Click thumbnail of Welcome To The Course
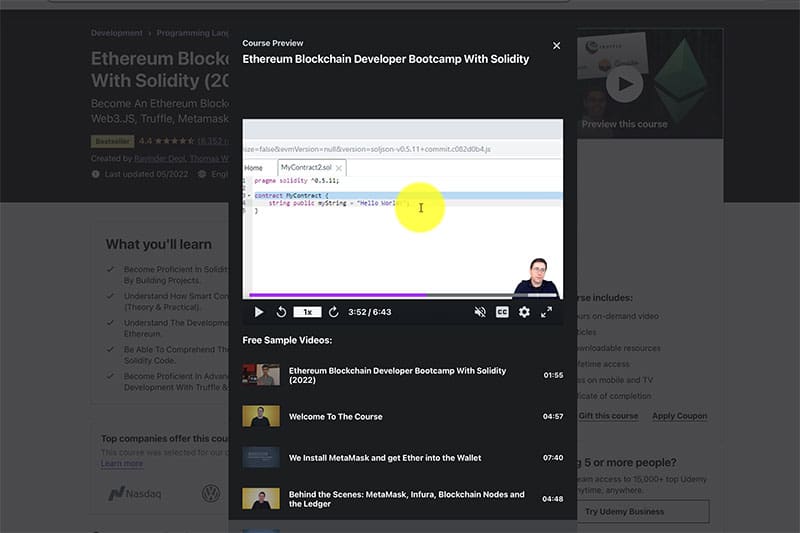Viewport: 800px width, 533px height. 261,416
